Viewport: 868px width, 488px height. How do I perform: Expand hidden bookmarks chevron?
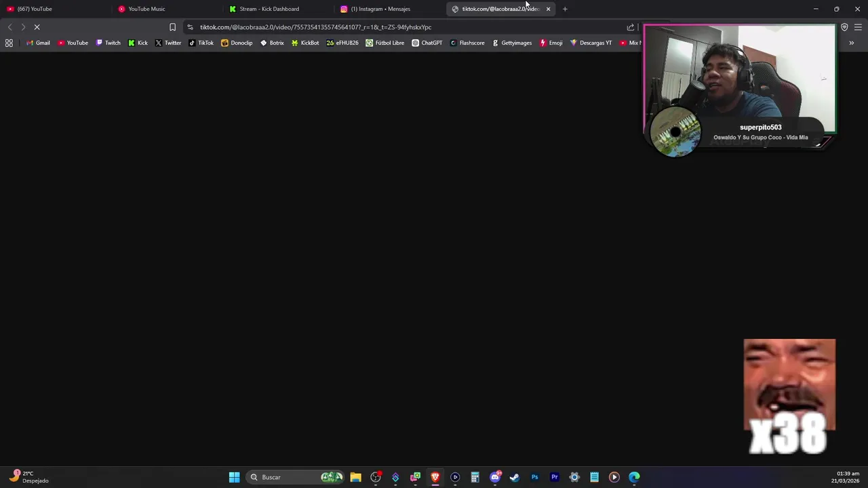tap(852, 43)
